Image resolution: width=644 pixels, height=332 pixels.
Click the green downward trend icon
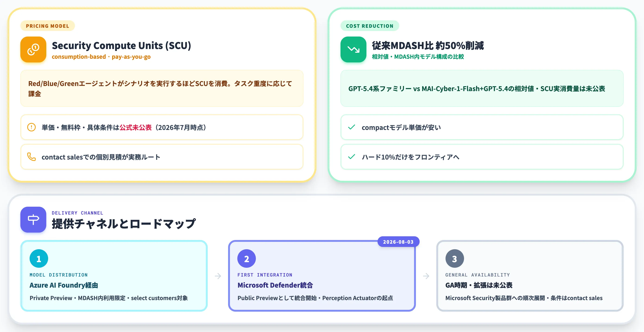353,49
